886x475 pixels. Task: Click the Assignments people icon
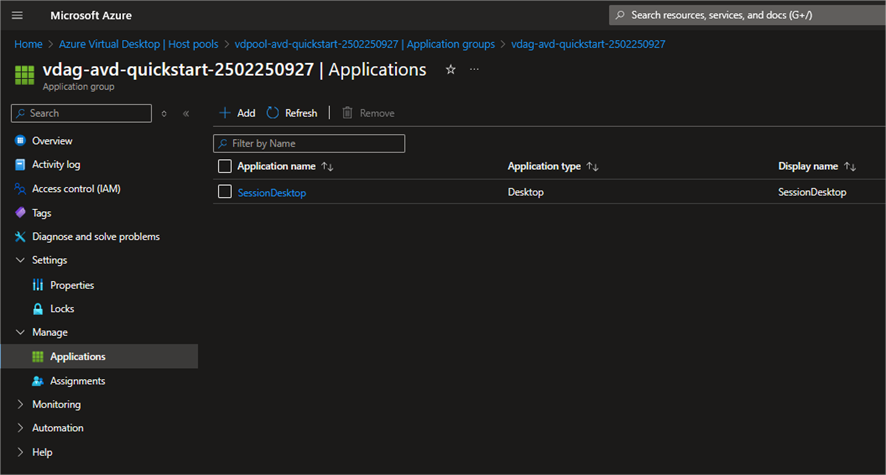coord(38,381)
